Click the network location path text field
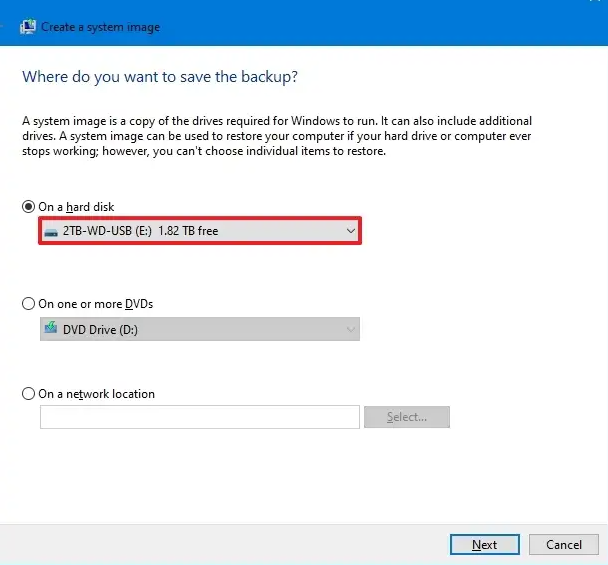This screenshot has width=608, height=565. coord(200,417)
